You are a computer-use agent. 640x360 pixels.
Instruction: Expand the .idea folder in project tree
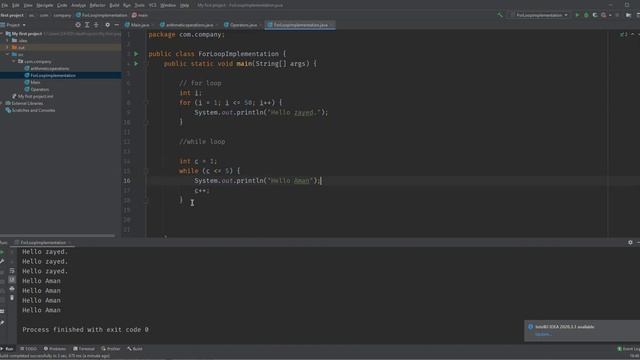point(7,41)
